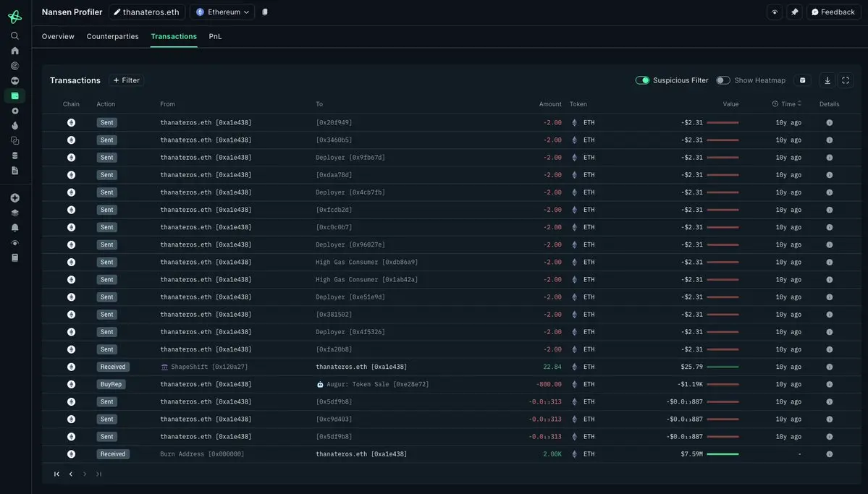This screenshot has width=868, height=494.
Task: Edit the thanateros.eth address field
Action: (147, 12)
